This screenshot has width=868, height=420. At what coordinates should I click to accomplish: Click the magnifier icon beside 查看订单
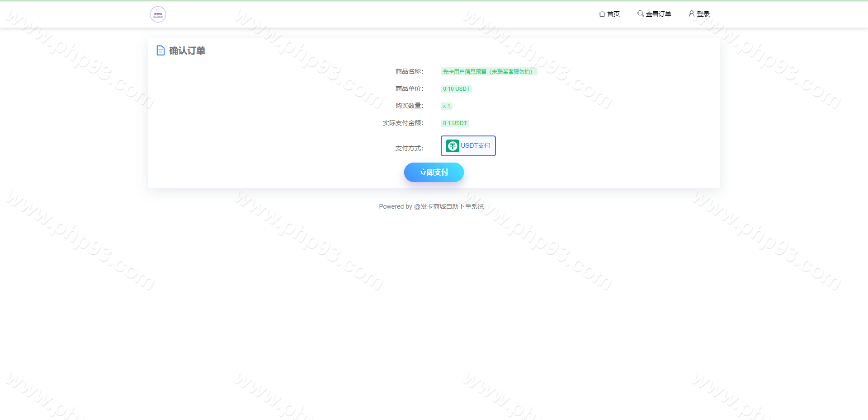(640, 14)
